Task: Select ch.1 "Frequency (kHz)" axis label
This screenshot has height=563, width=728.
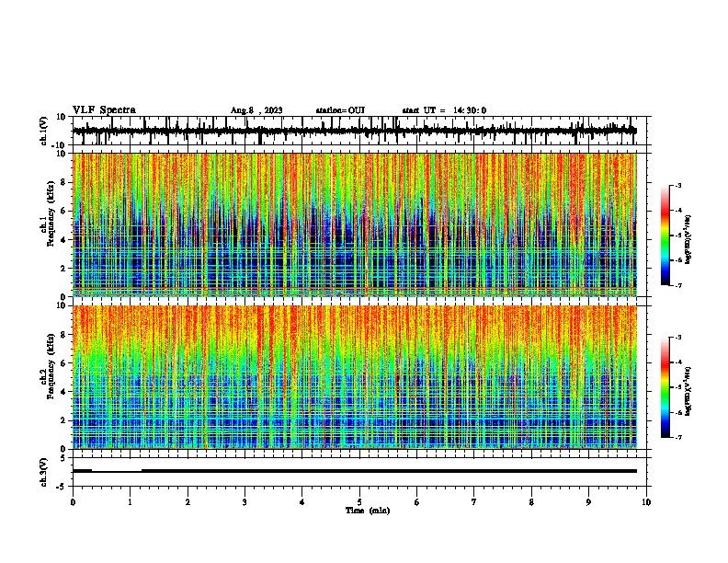Action: coord(51,213)
